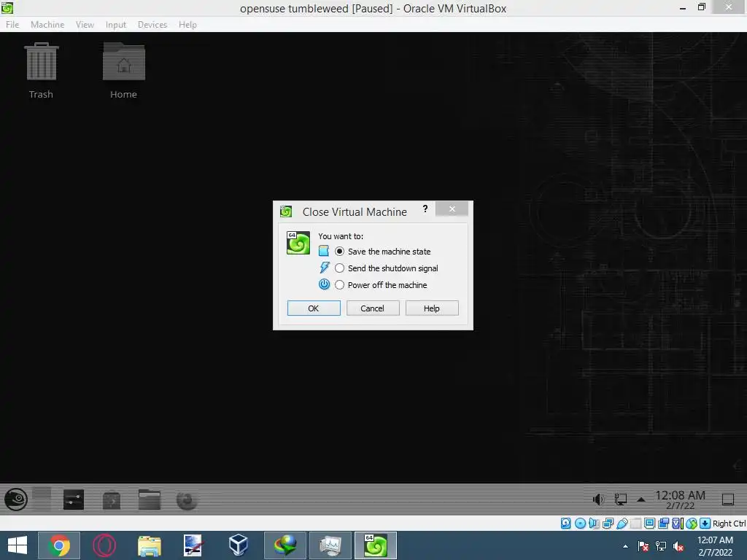Open the View menu
This screenshot has height=560, width=747.
pyautogui.click(x=85, y=24)
